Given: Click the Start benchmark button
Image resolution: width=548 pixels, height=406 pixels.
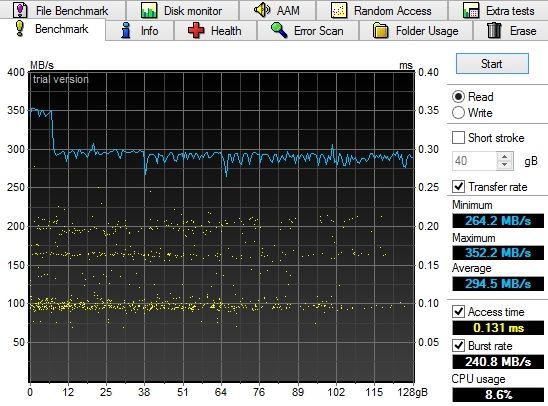Looking at the screenshot, I should pyautogui.click(x=492, y=64).
